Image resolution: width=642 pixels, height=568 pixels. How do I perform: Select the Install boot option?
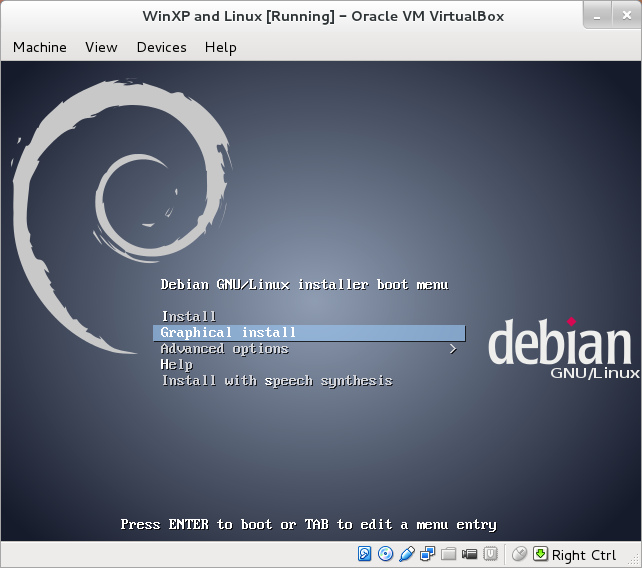pyautogui.click(x=188, y=317)
